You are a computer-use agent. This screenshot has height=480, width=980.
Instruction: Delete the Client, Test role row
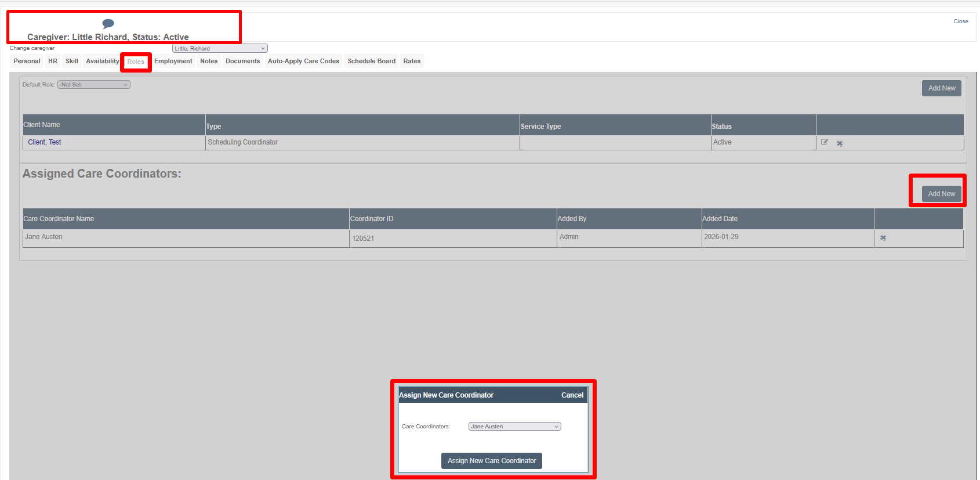(x=839, y=143)
